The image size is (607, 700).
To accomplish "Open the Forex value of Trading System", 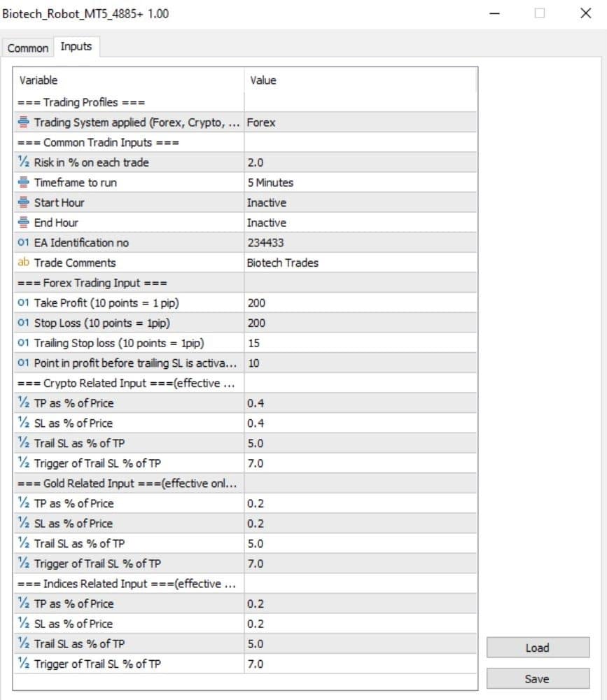I will tap(361, 122).
